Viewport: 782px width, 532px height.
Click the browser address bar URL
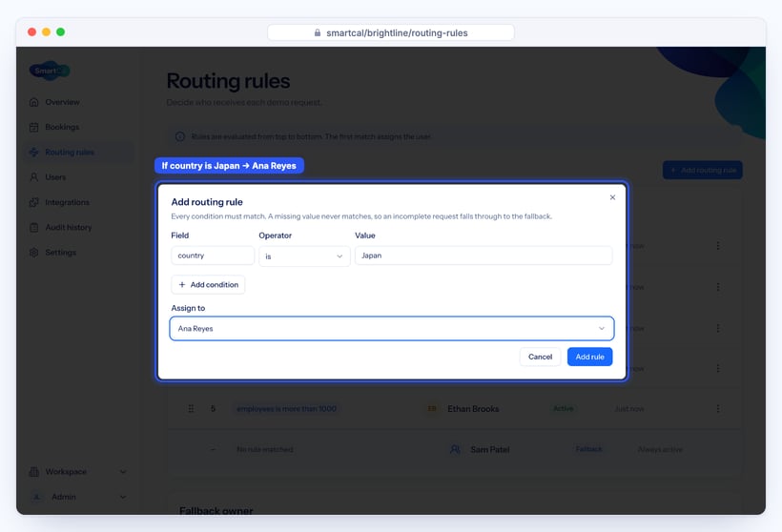click(397, 33)
